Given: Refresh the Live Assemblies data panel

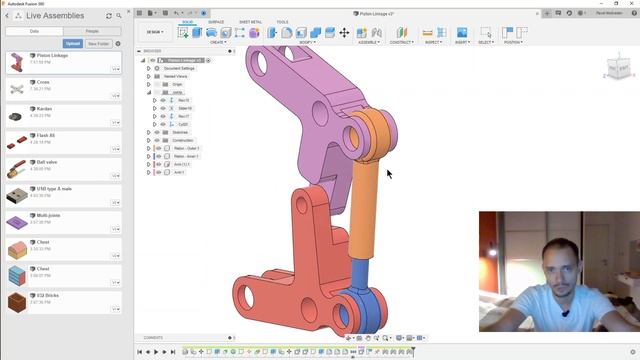Looking at the screenshot, I should [x=109, y=16].
